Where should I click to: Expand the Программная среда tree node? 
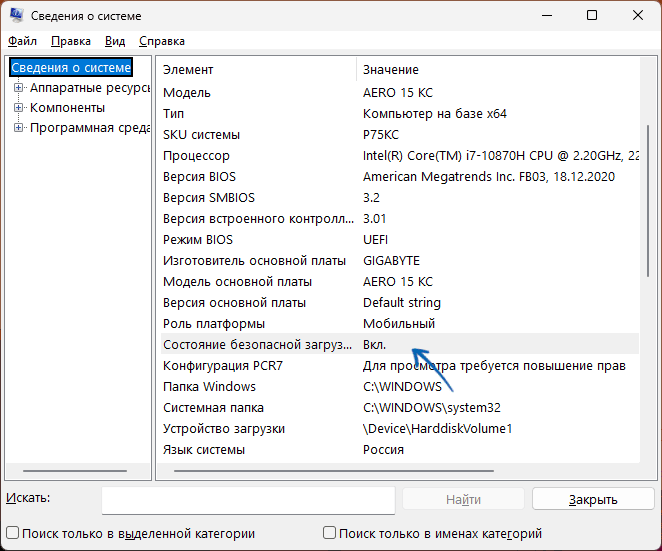tap(18, 128)
